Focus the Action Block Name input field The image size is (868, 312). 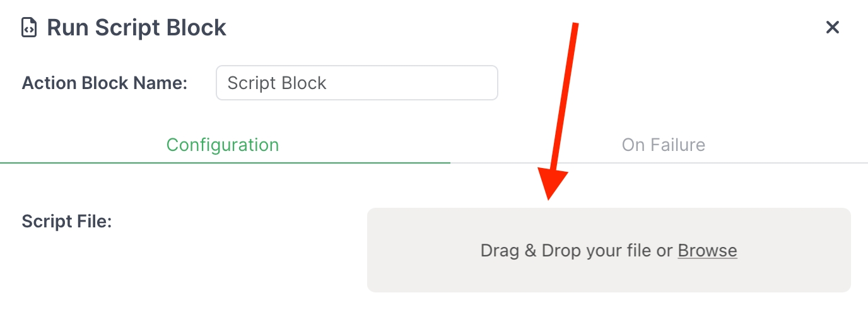pyautogui.click(x=356, y=83)
